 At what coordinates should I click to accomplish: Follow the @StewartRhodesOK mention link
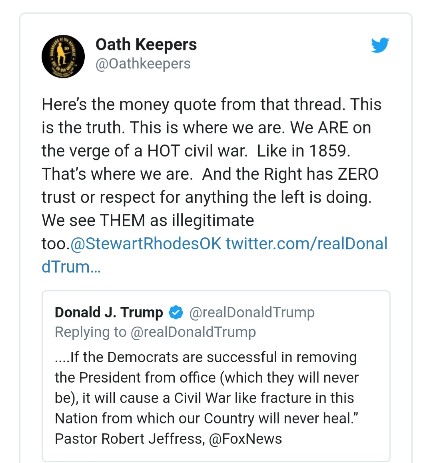(146, 244)
